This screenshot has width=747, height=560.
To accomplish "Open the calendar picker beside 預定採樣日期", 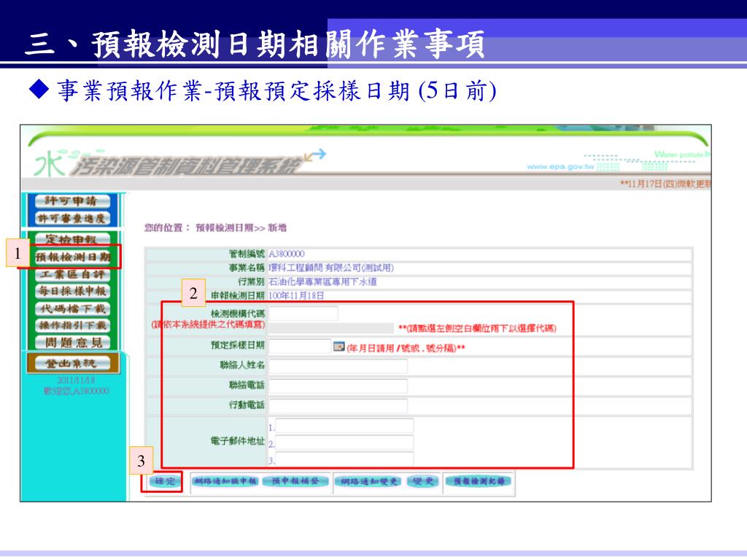I will click(338, 346).
